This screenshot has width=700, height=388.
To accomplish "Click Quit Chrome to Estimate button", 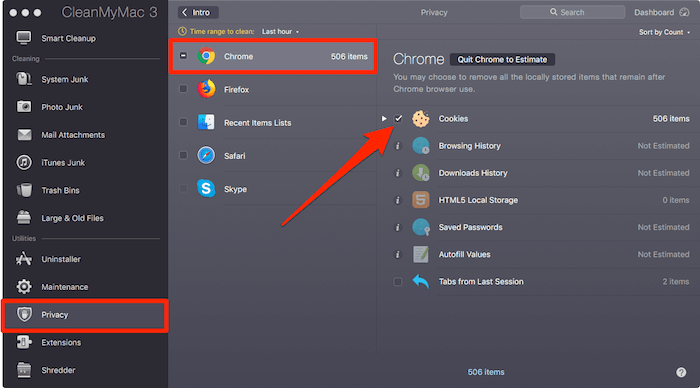I will 502,59.
